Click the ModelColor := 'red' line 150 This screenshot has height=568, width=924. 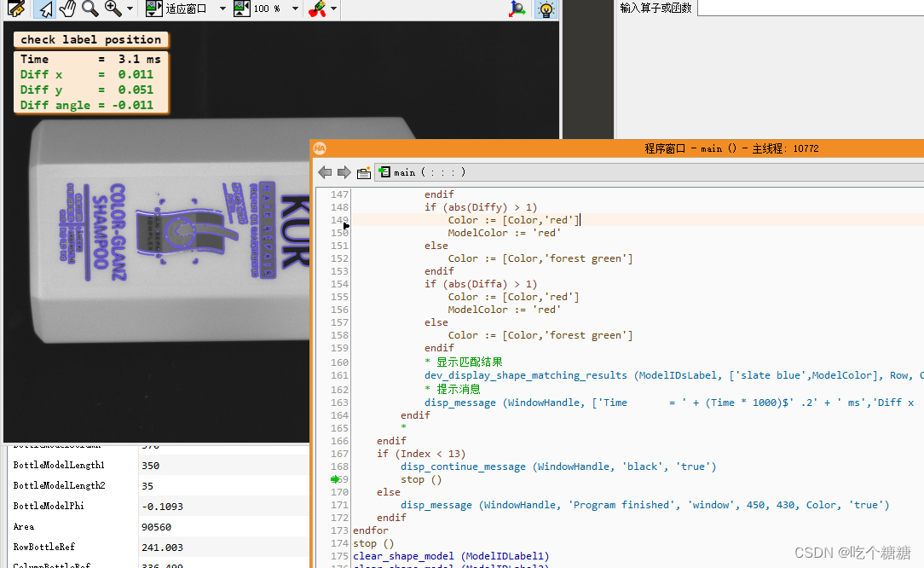pos(504,232)
